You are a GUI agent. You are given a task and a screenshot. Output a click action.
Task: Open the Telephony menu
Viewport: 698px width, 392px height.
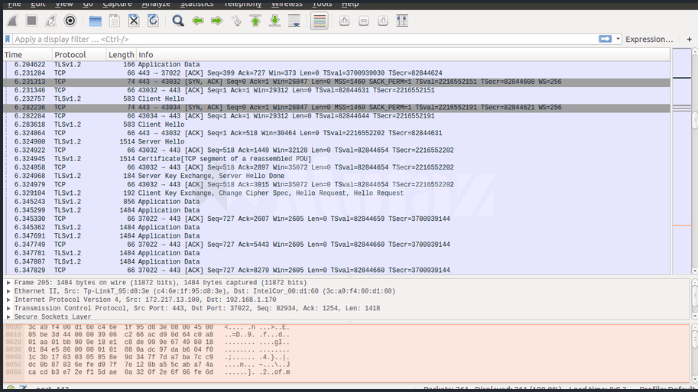pos(243,4)
